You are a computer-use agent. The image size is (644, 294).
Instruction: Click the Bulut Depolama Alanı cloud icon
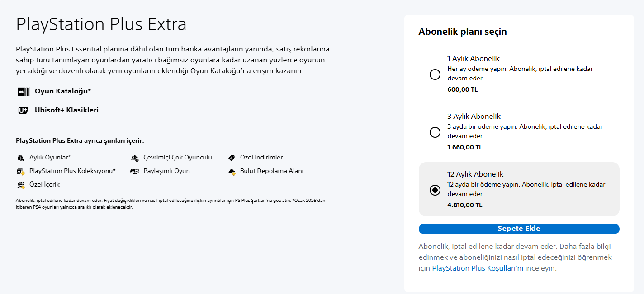click(232, 171)
